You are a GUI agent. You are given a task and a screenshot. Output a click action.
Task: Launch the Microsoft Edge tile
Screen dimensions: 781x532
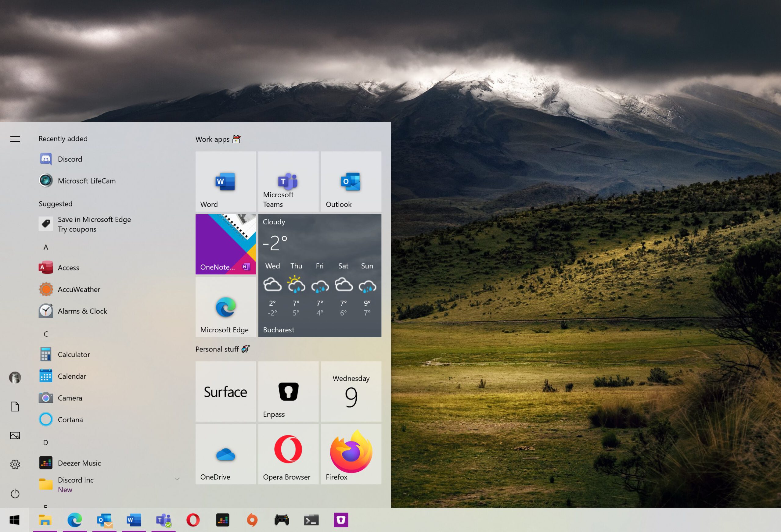pyautogui.click(x=225, y=307)
